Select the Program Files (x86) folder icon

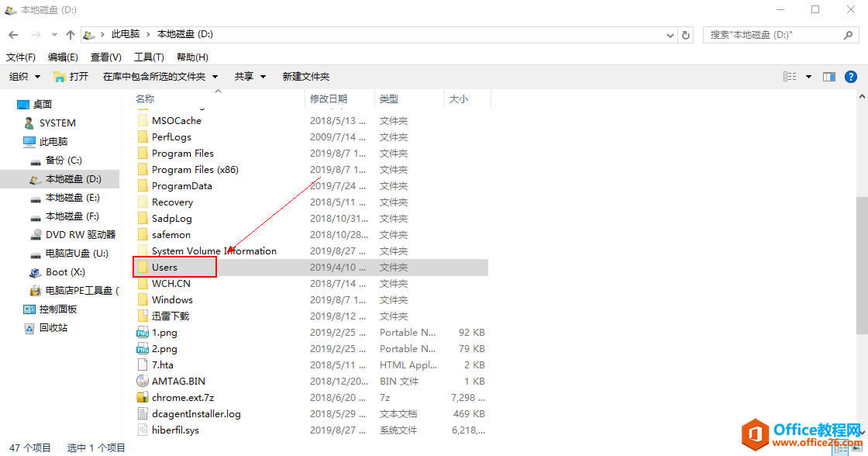pyautogui.click(x=143, y=170)
